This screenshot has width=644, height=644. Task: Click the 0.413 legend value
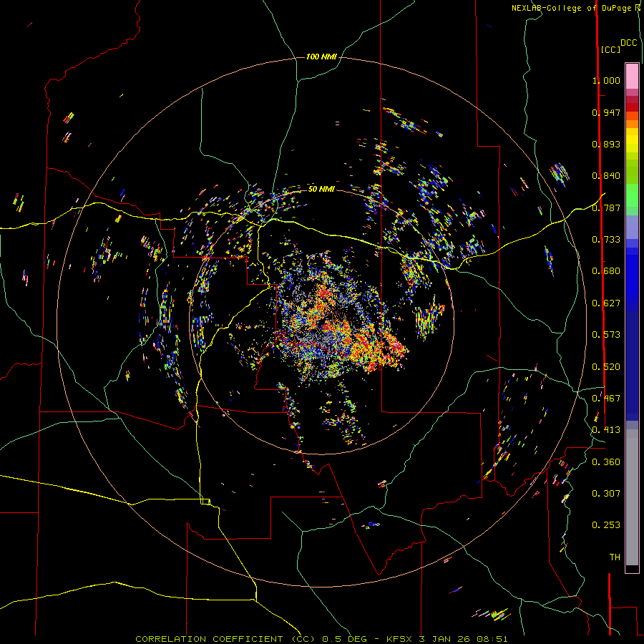[606, 430]
